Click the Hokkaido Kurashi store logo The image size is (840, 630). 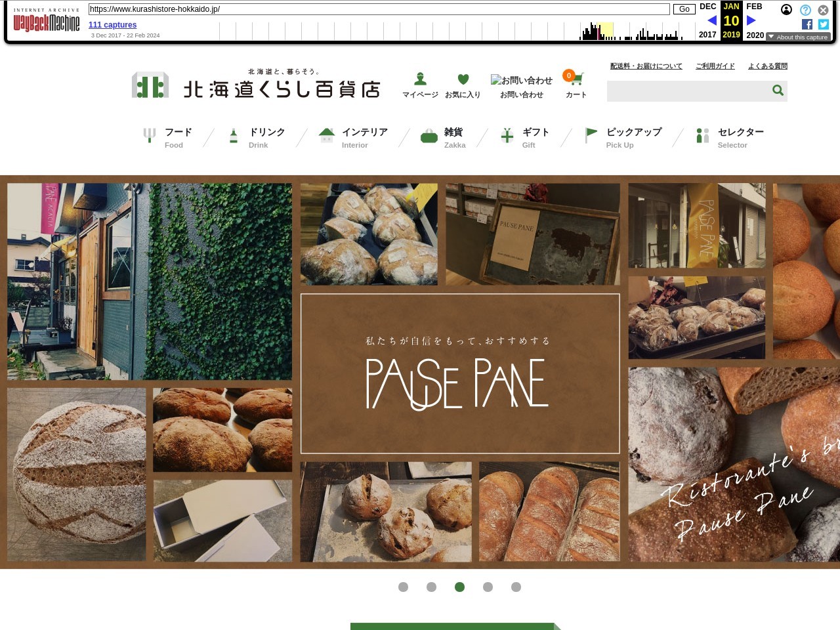[256, 85]
